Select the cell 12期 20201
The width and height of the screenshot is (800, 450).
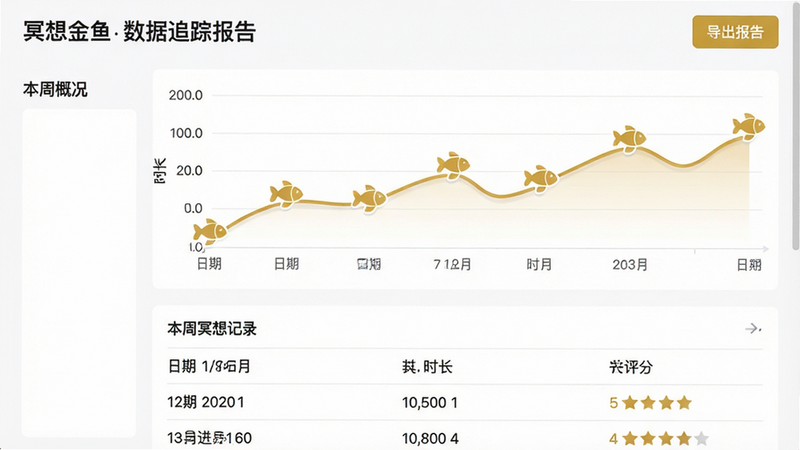(206, 402)
